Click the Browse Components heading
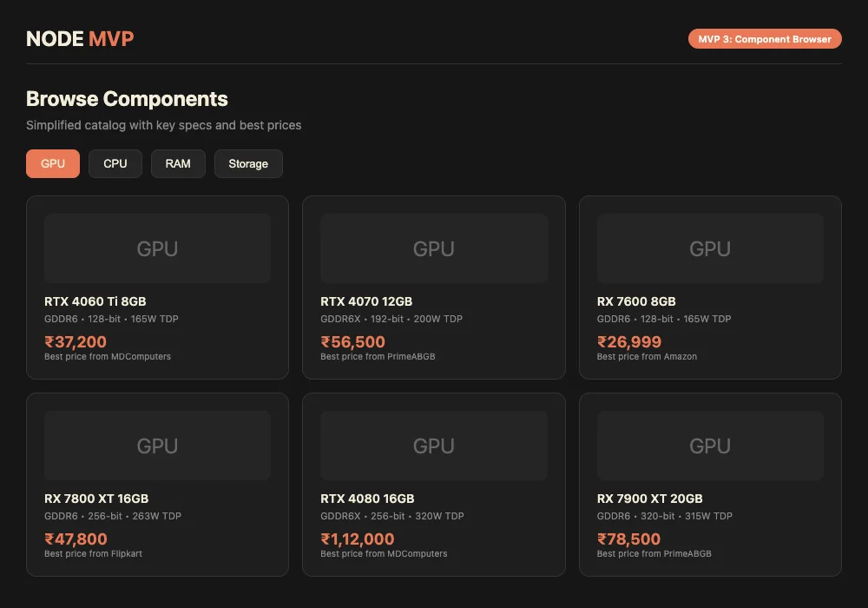The image size is (868, 608). [127, 99]
